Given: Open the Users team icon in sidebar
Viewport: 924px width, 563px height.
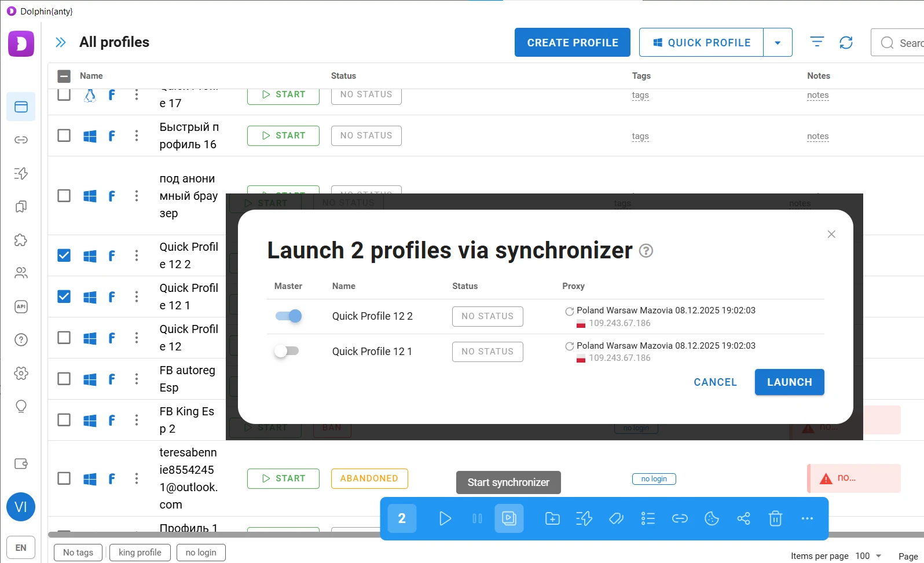Looking at the screenshot, I should pyautogui.click(x=21, y=273).
